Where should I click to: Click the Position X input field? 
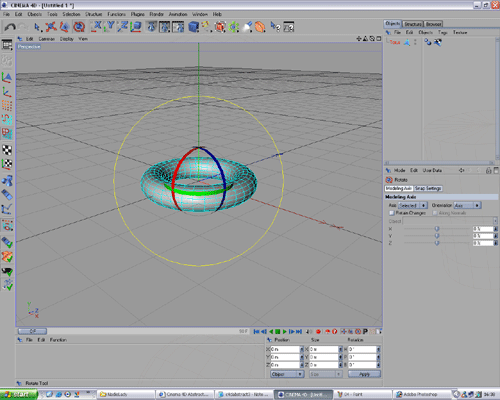(x=285, y=349)
